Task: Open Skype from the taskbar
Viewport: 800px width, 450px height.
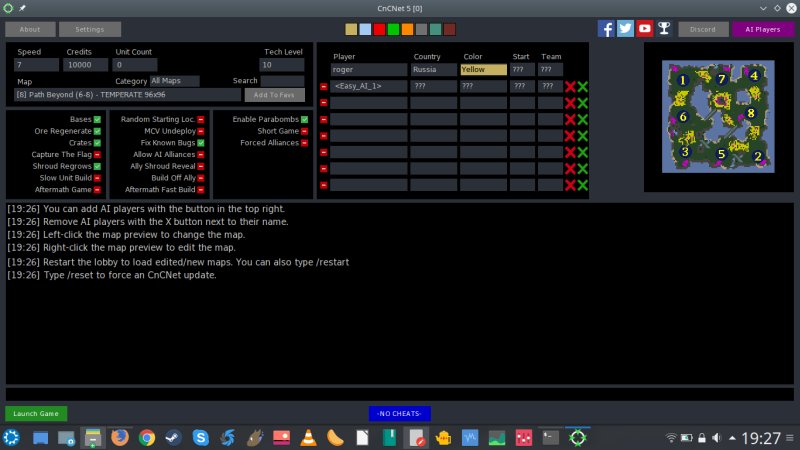Action: (201, 438)
